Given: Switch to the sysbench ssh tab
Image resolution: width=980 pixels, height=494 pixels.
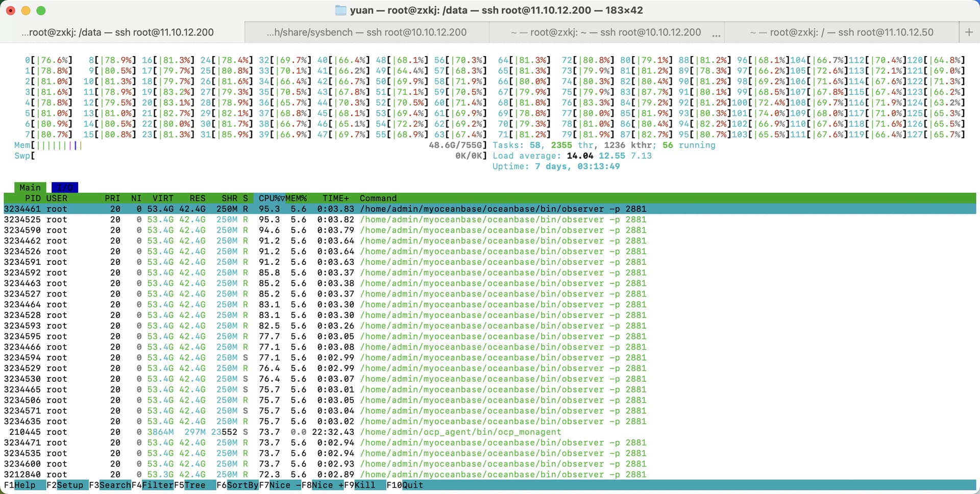Looking at the screenshot, I should point(366,32).
